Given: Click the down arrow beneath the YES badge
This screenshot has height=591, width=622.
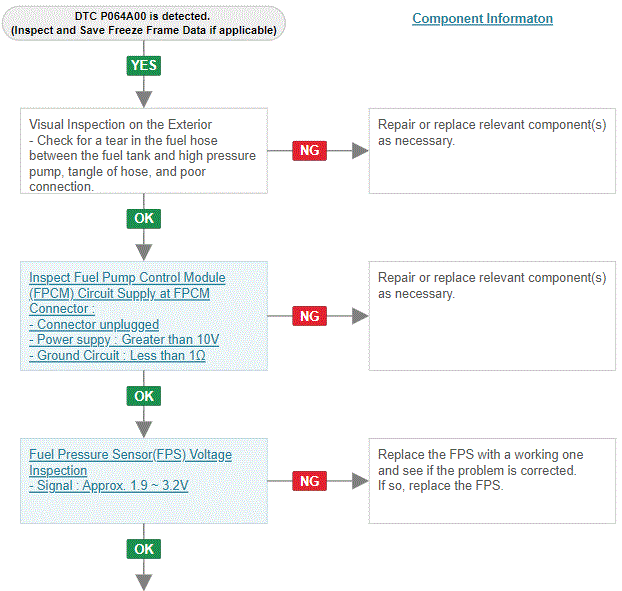Looking at the screenshot, I should 144,93.
